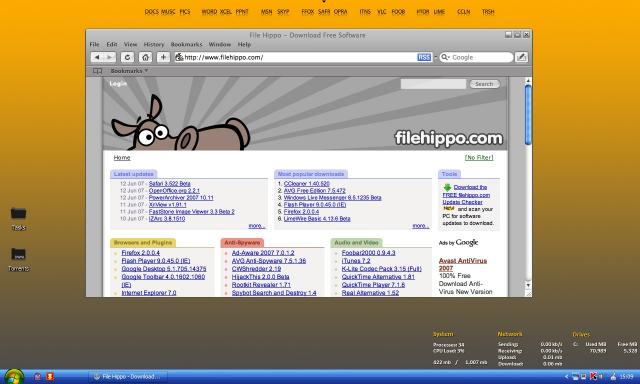Click the FFOX launcher shortcut at top
The image size is (640, 384).
click(308, 12)
